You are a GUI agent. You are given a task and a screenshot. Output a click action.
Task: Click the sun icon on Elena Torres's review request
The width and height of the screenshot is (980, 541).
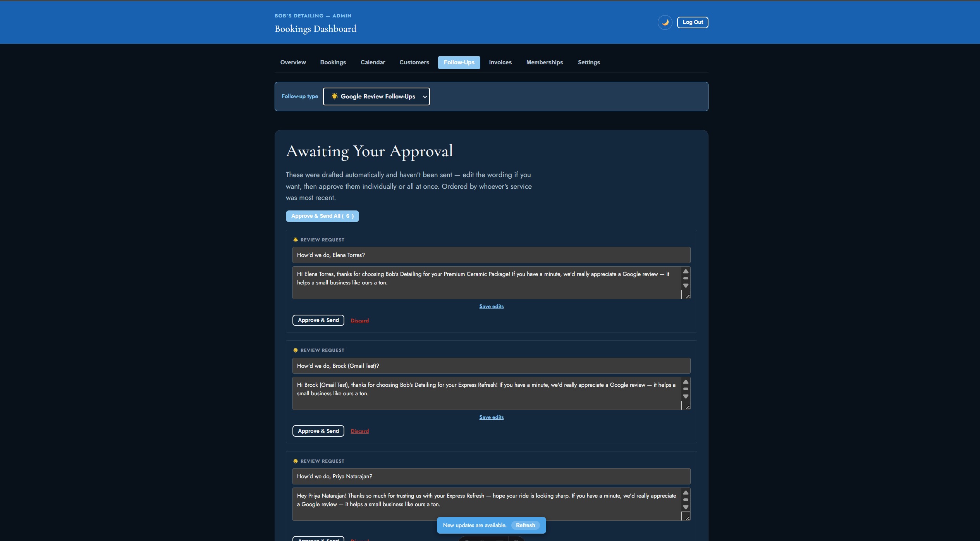[296, 240]
